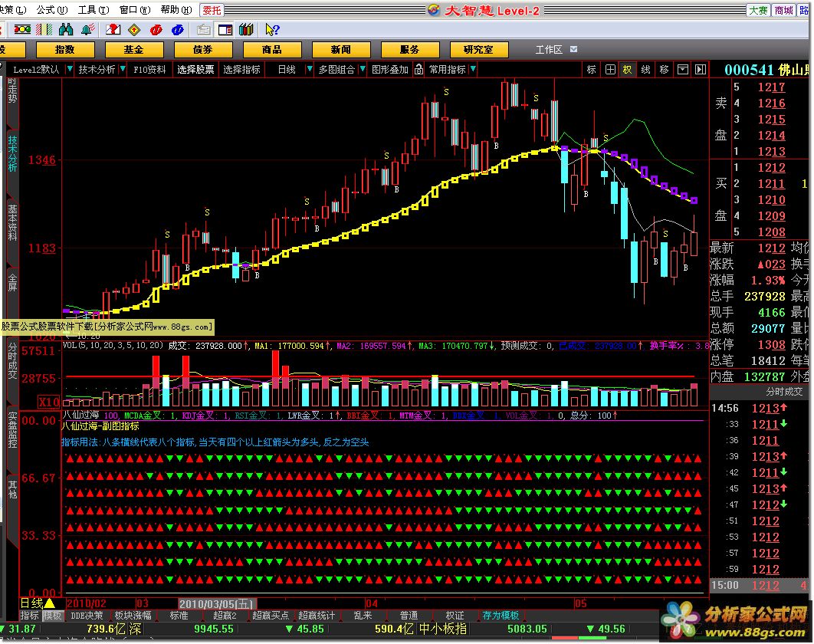Select the 分时成交 left sidebar tab
Viewport: 814px width, 644px height.
[x=12, y=360]
